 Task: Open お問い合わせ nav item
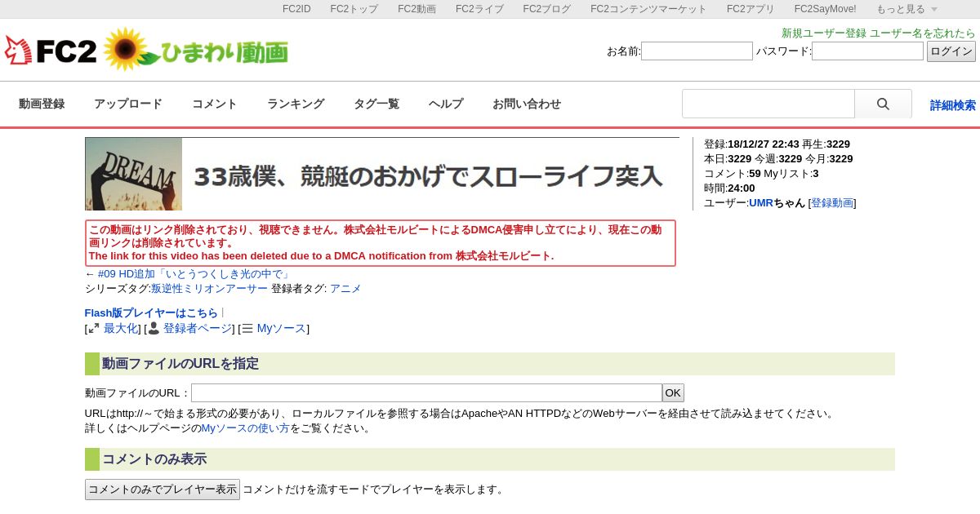[527, 104]
